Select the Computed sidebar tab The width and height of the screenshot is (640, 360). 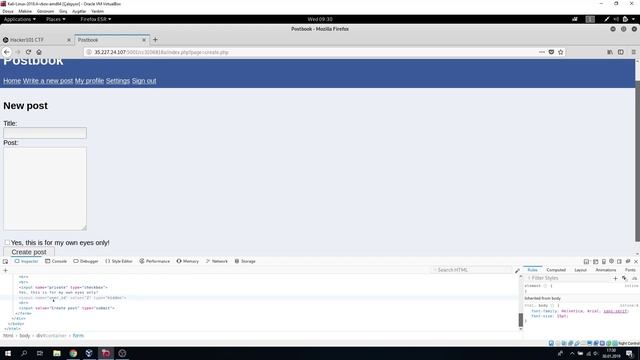(x=556, y=270)
